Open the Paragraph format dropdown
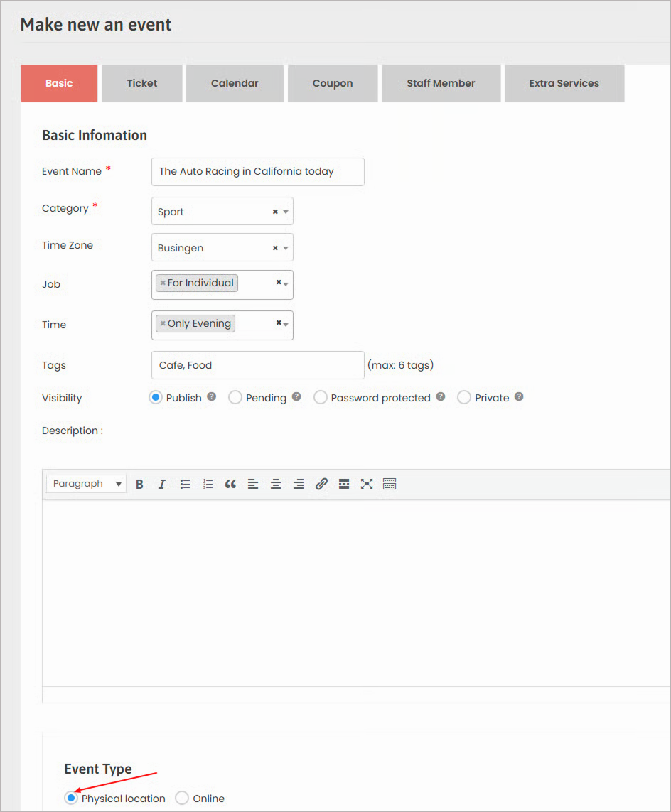Viewport: 671px width, 812px height. [x=87, y=484]
